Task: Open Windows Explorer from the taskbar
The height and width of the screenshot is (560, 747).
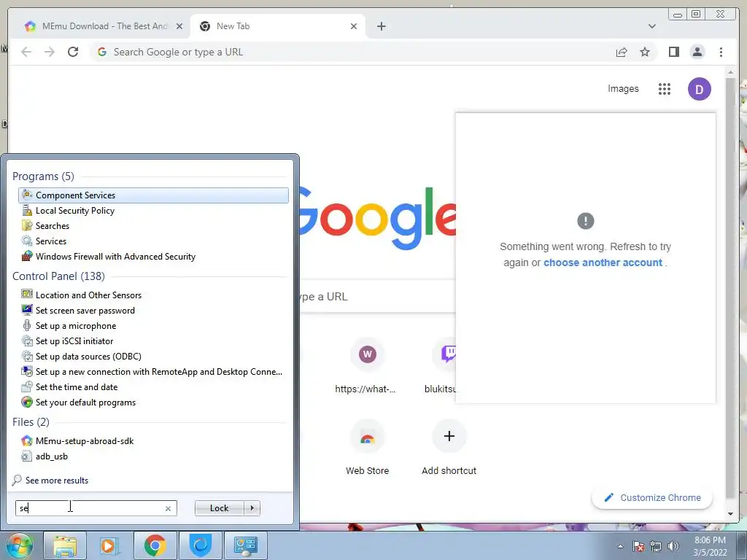Action: pyautogui.click(x=65, y=545)
